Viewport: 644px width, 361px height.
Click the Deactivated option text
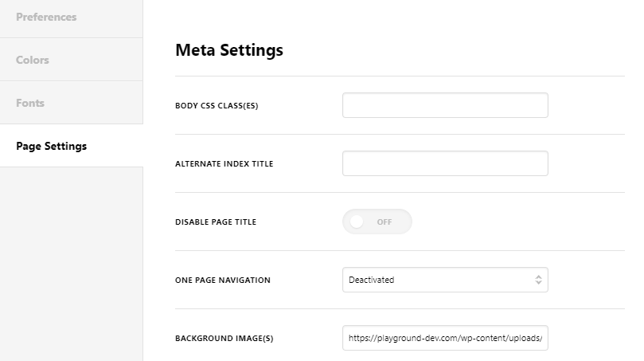point(372,280)
